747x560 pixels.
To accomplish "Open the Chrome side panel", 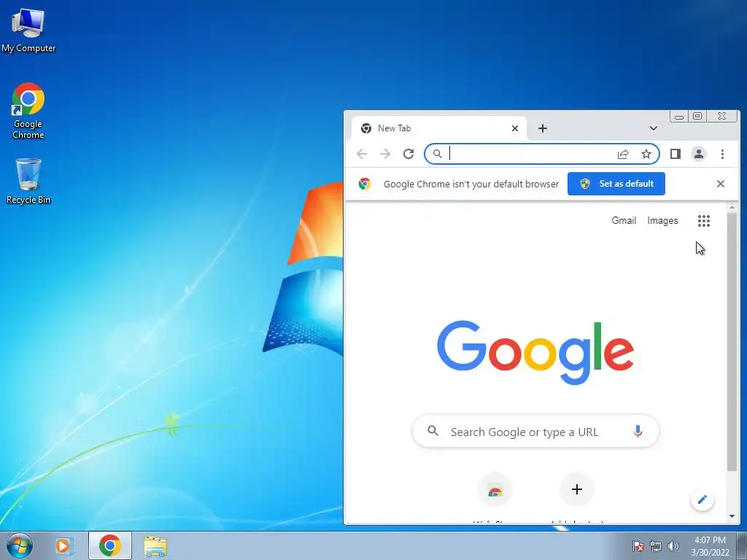I will tap(675, 154).
